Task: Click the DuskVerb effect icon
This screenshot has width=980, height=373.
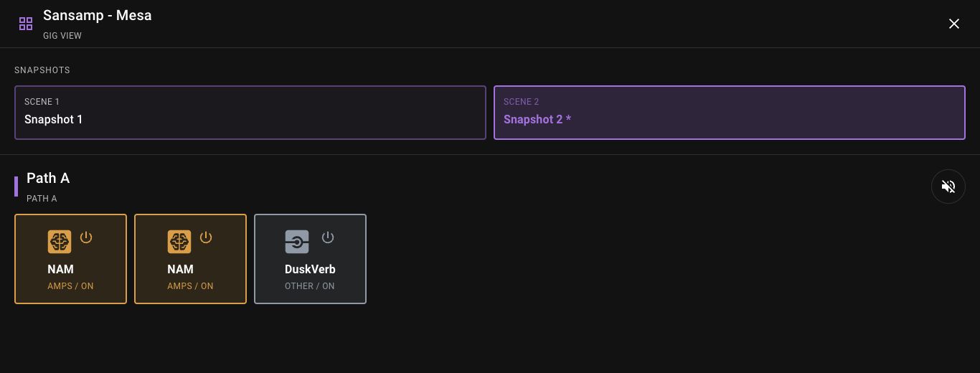Action: 297,242
